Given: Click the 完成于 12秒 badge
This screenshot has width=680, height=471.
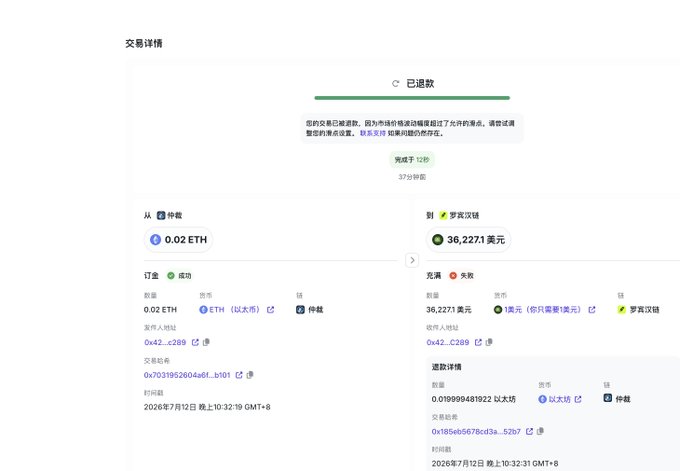Looking at the screenshot, I should coord(412,160).
